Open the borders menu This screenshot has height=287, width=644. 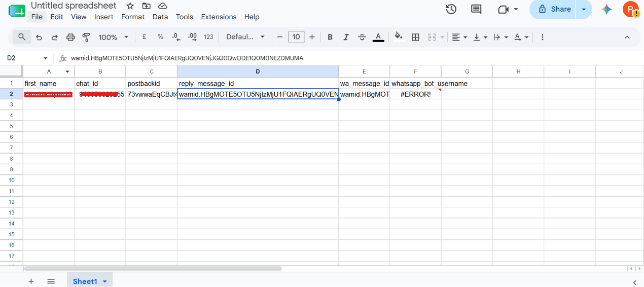pos(415,37)
